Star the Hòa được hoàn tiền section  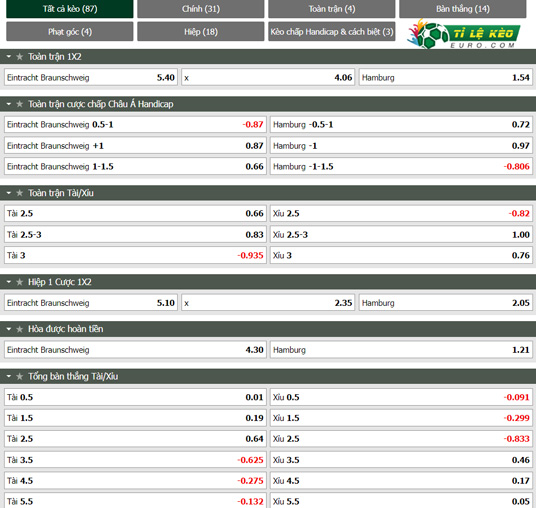pyautogui.click(x=19, y=329)
